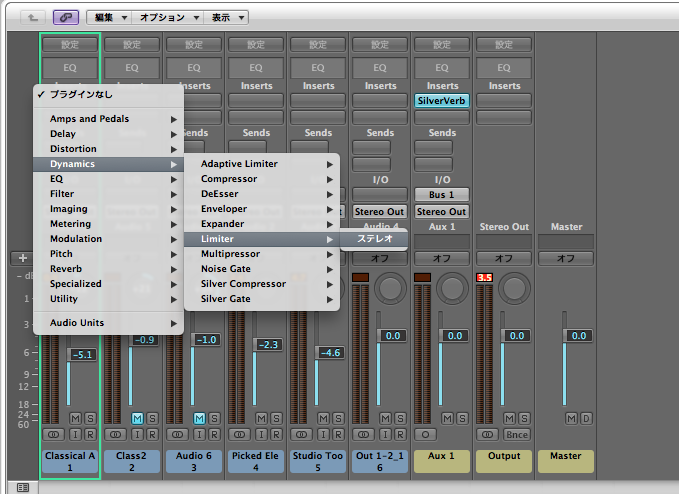
Task: Select the Aux 1 channel name label
Action: pos(442,462)
